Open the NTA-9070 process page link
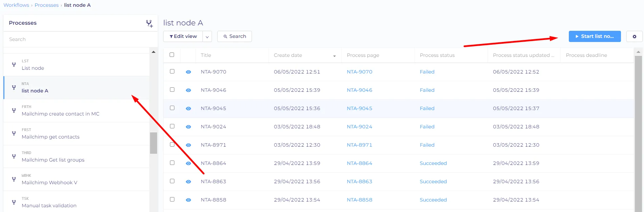The height and width of the screenshot is (212, 644). click(x=360, y=72)
